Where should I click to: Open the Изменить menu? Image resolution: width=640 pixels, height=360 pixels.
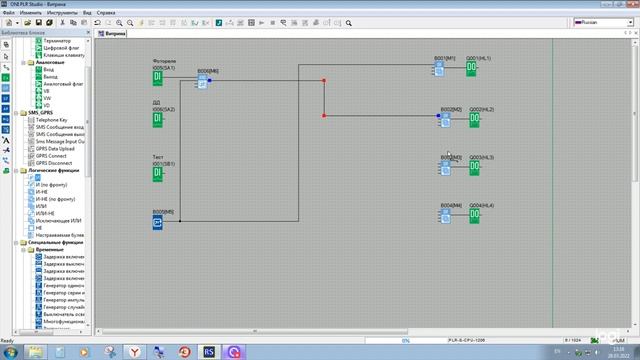pyautogui.click(x=31, y=13)
